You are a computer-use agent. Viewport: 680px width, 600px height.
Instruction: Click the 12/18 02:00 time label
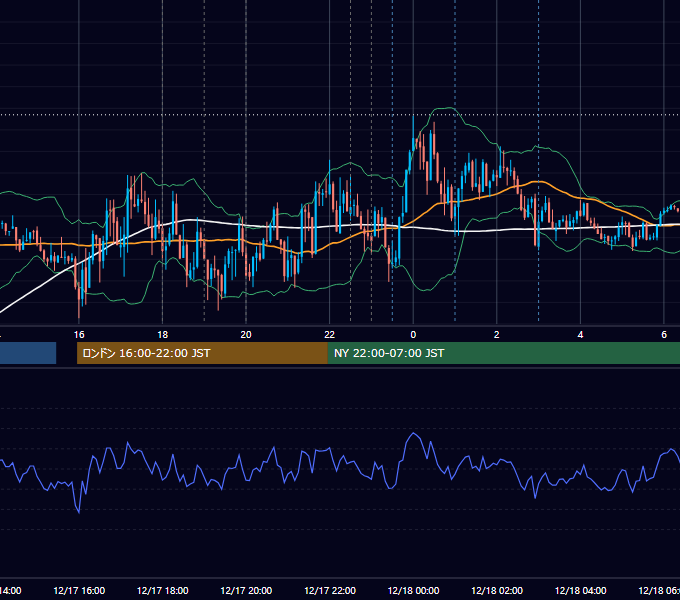[x=497, y=590]
